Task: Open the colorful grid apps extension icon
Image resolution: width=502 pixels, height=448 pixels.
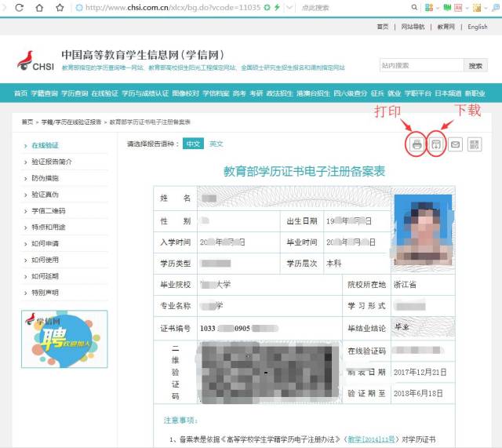Action: [429, 7]
